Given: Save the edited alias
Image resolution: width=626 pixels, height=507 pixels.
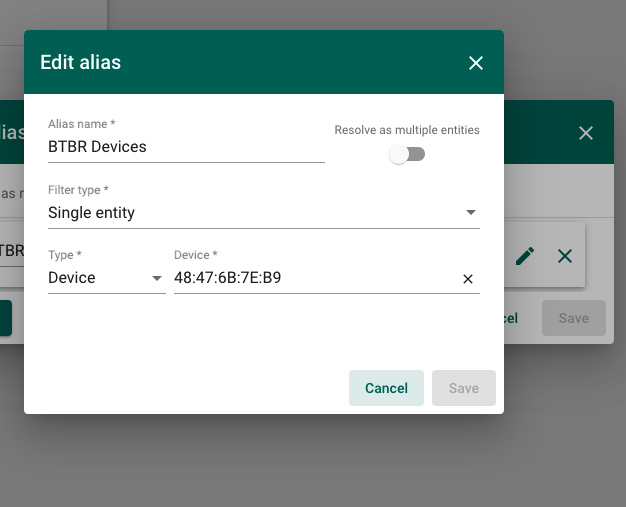Looking at the screenshot, I should coord(464,388).
